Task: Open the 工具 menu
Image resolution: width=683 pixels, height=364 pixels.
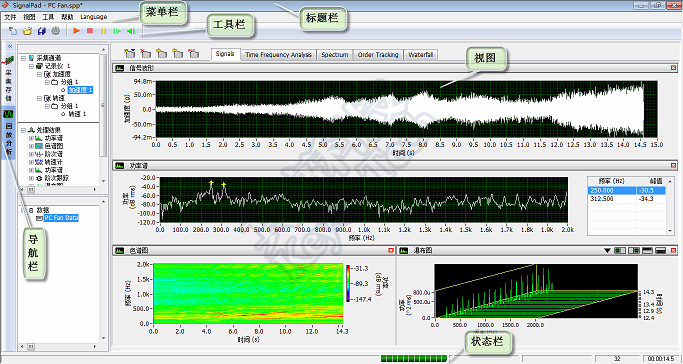Action: 48,17
